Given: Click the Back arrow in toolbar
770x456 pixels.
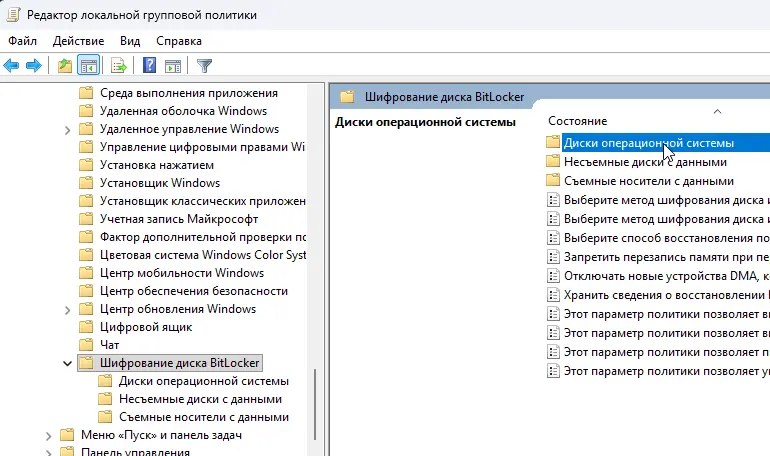Looking at the screenshot, I should tap(12, 66).
